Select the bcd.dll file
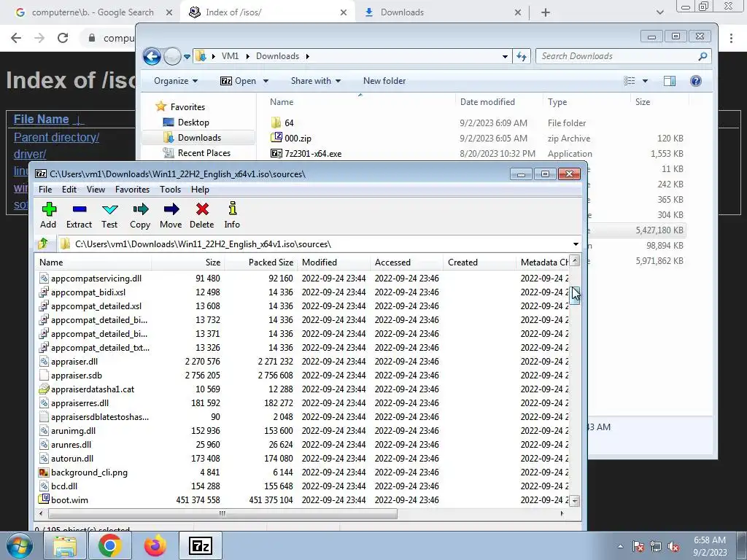The width and height of the screenshot is (747, 560). [x=64, y=486]
